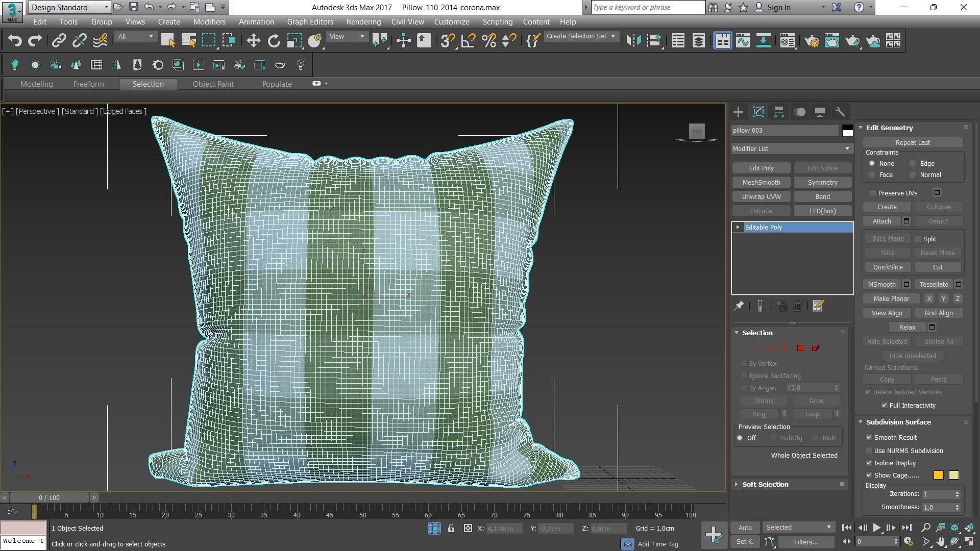Choose the Rectangular Selection Region tool

[x=209, y=41]
